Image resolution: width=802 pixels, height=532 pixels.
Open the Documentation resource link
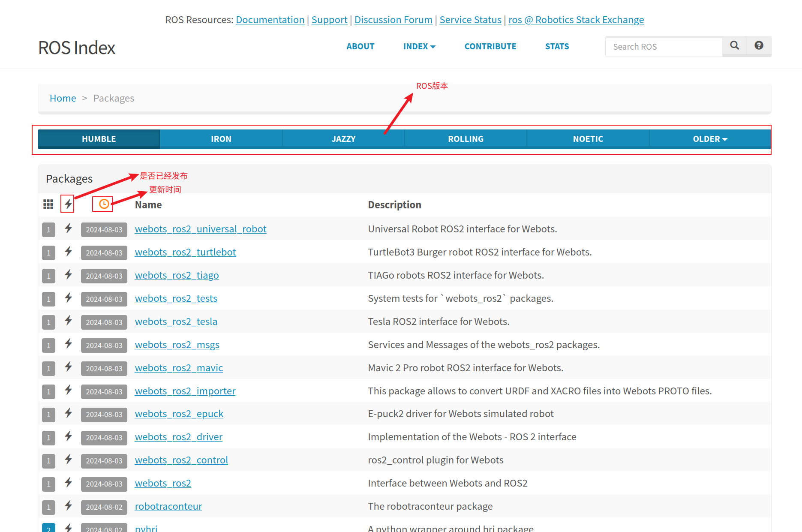click(270, 20)
